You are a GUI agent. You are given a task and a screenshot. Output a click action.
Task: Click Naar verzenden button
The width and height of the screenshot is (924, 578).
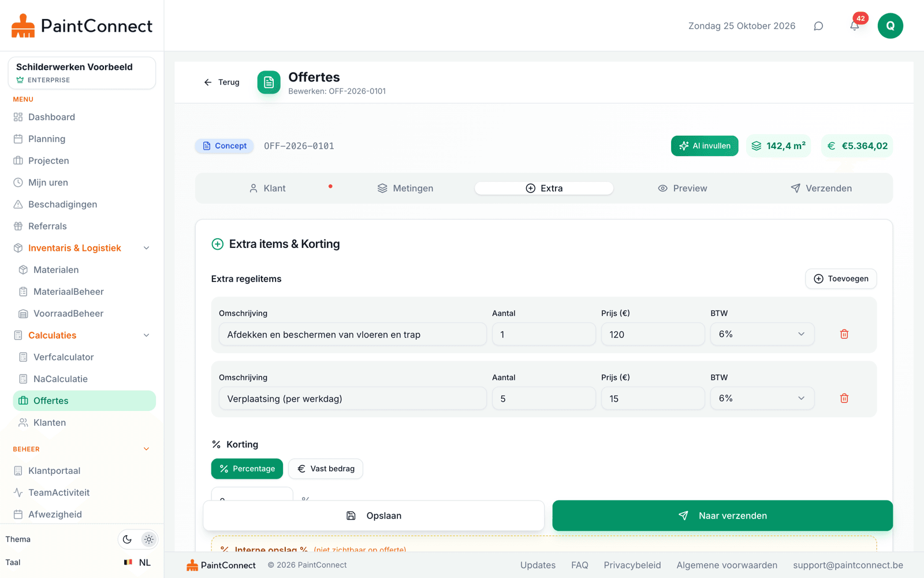tap(722, 516)
